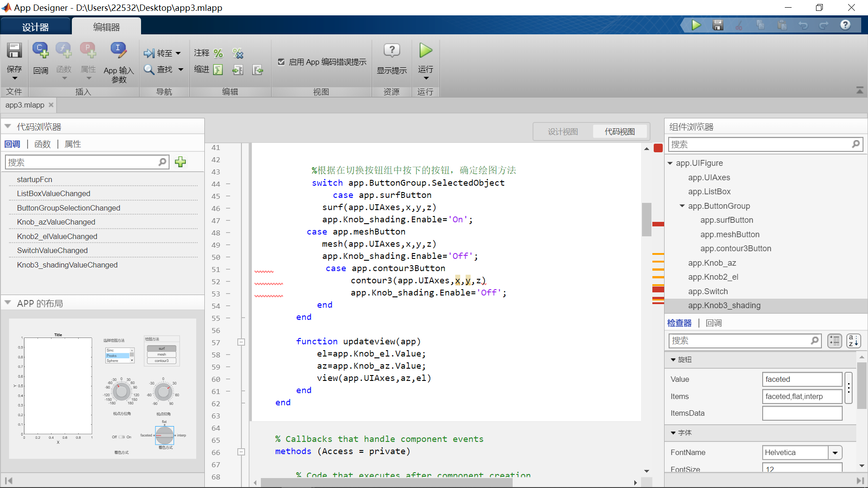This screenshot has width=868, height=488.
Task: Select app.Switch in component browser
Action: [708, 291]
